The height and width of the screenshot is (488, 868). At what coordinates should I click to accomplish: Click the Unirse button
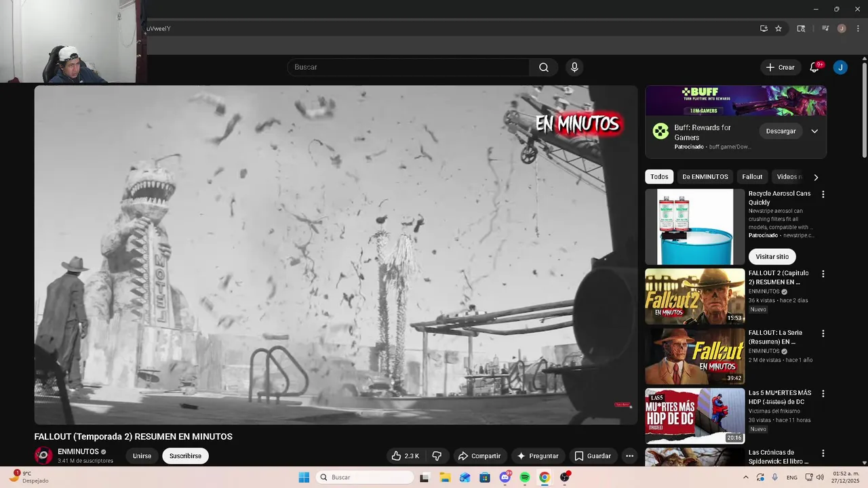(x=142, y=456)
